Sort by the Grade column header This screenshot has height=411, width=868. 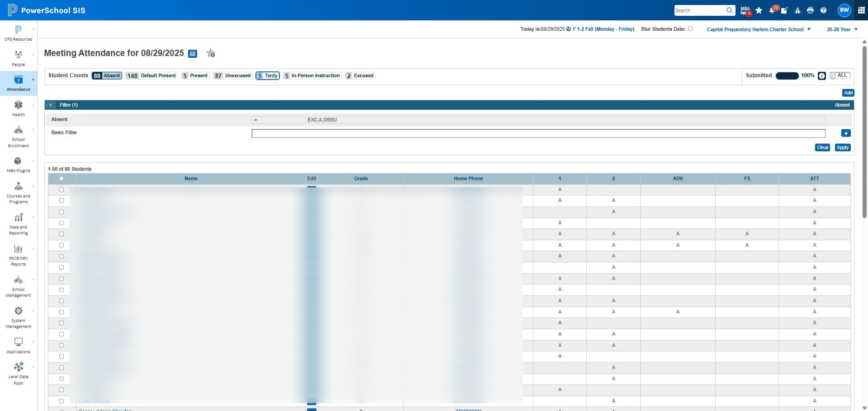click(361, 178)
